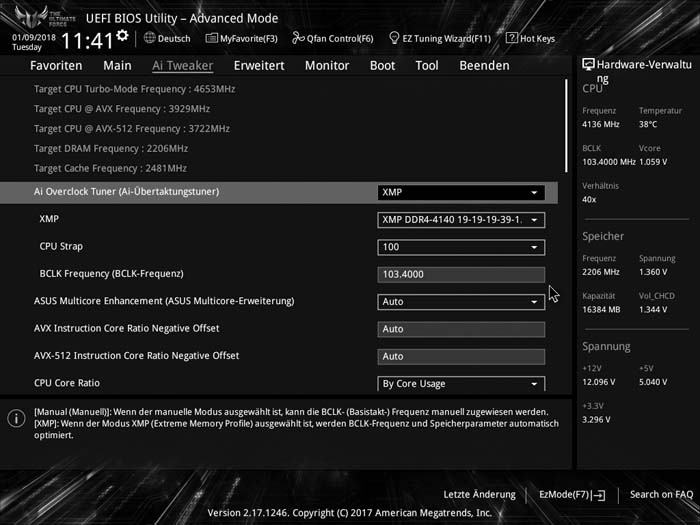
Task: Select the BCLK Frequency (BCLK-Frequenz) label
Action: pyautogui.click(x=112, y=274)
